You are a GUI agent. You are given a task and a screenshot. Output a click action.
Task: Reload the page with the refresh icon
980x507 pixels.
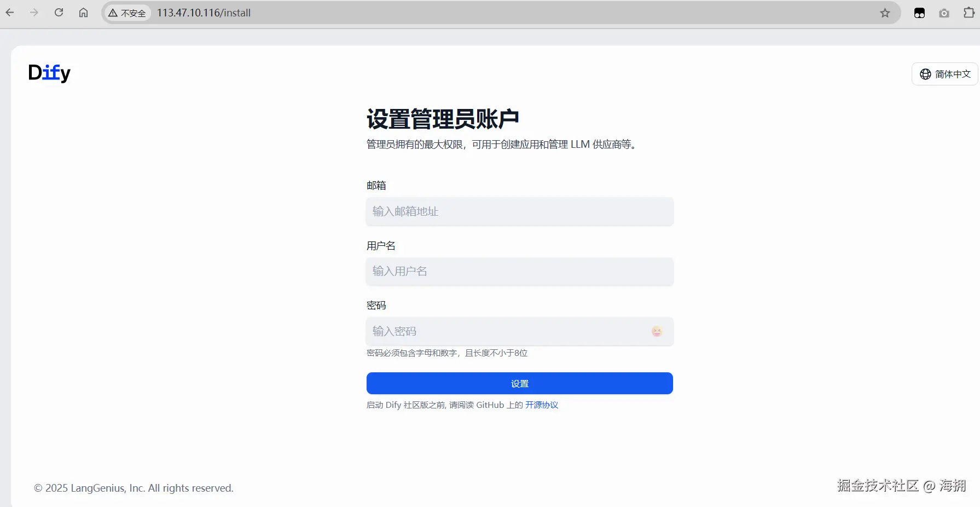point(59,12)
